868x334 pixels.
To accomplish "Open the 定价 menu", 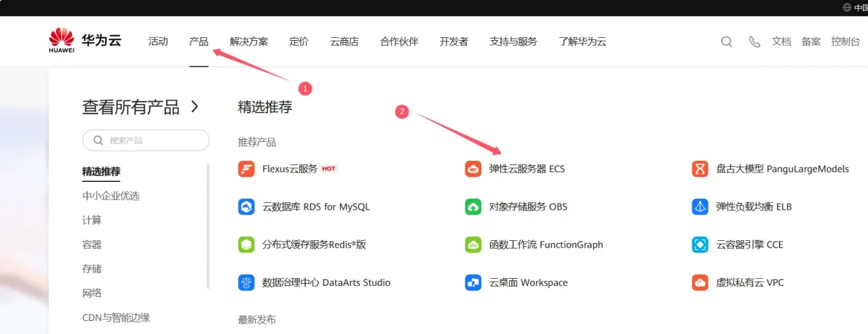I will point(299,41).
